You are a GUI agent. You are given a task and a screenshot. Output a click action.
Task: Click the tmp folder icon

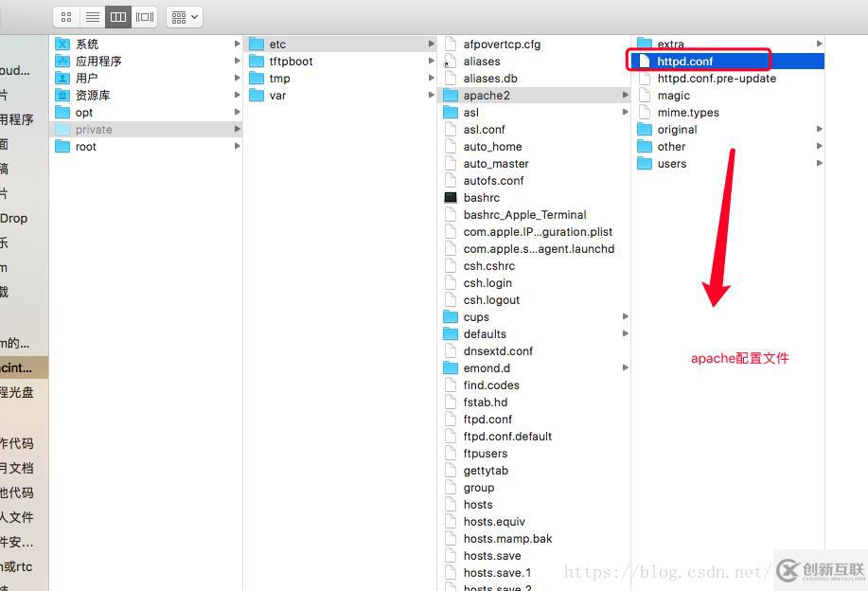point(257,78)
